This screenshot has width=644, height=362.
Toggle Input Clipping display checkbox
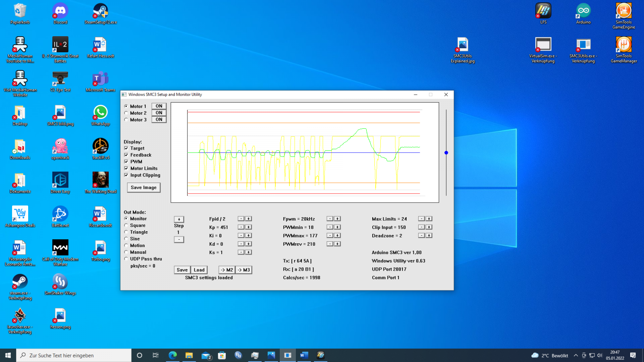[x=126, y=175]
